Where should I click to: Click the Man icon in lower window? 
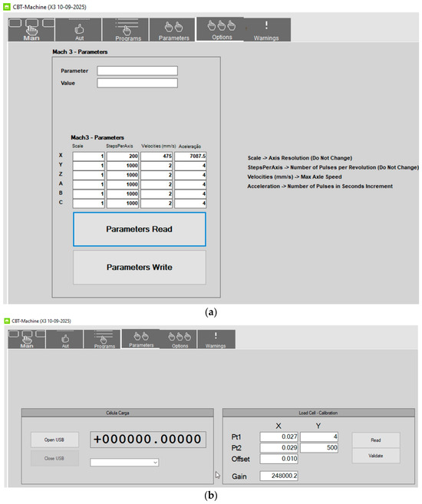click(x=27, y=339)
